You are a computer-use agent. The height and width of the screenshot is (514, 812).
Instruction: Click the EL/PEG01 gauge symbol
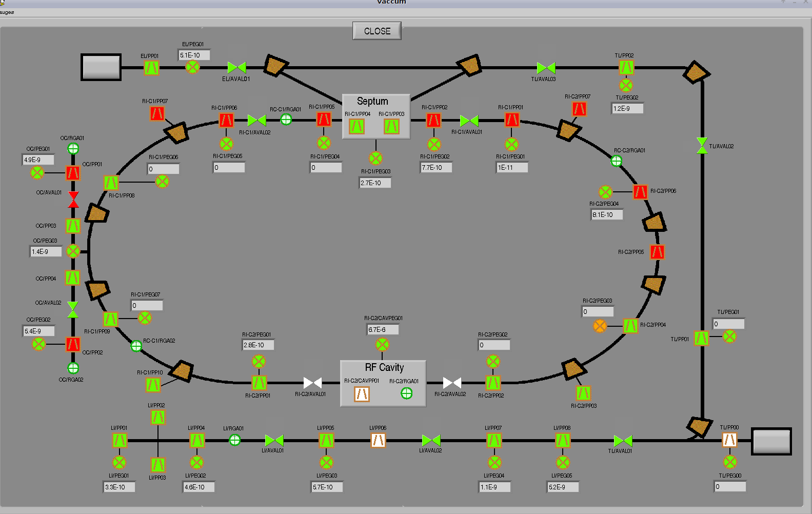click(x=192, y=67)
